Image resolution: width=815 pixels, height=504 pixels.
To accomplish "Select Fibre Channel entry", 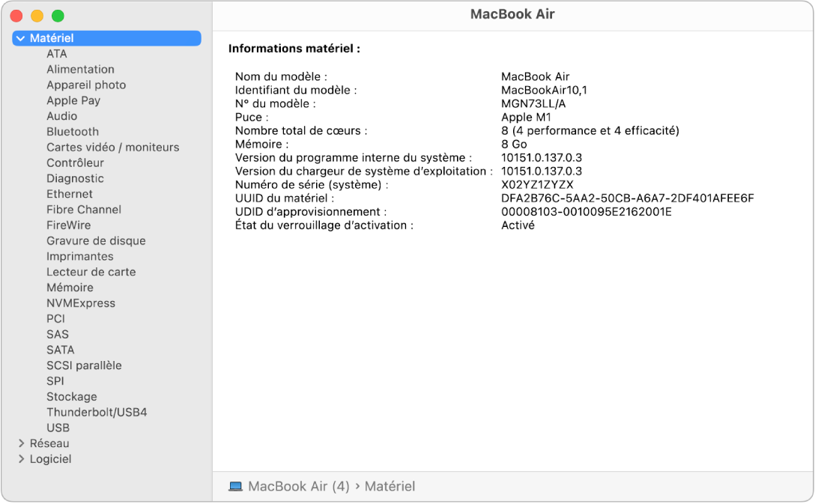I will click(x=84, y=210).
